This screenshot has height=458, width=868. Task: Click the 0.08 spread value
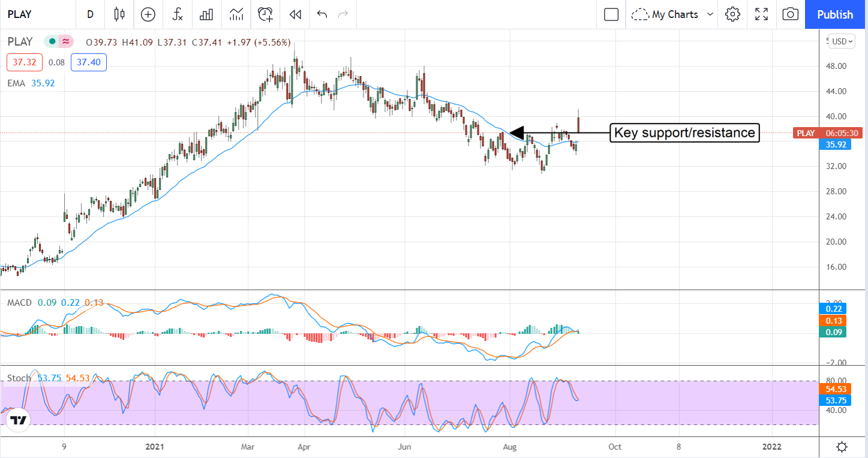click(x=56, y=62)
